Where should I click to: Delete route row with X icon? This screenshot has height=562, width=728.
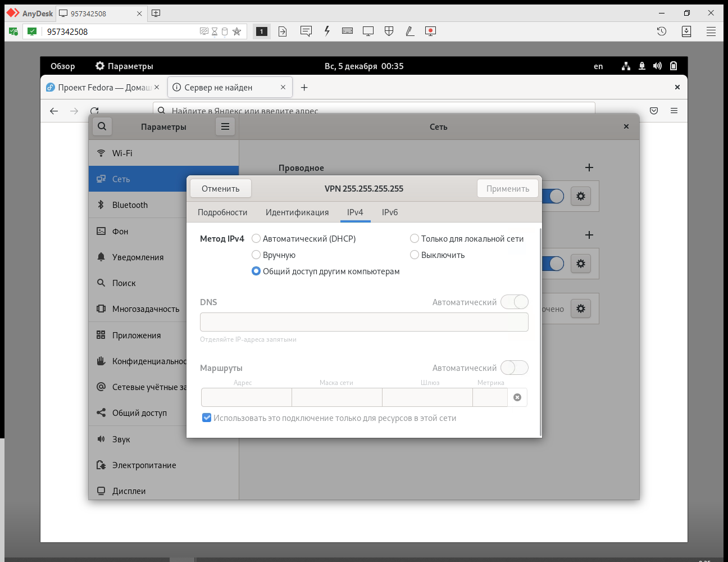[x=517, y=397]
